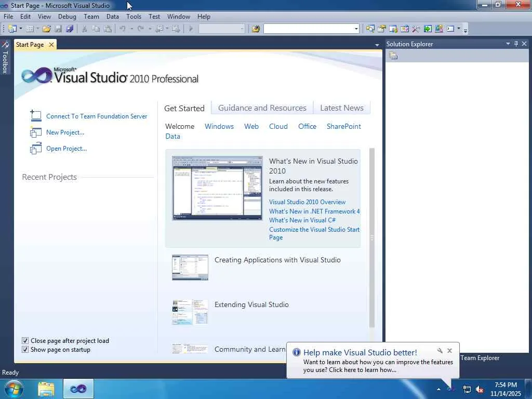Click the Find in Files binoculars-folder icon
The height and width of the screenshot is (399, 532).
click(256, 29)
